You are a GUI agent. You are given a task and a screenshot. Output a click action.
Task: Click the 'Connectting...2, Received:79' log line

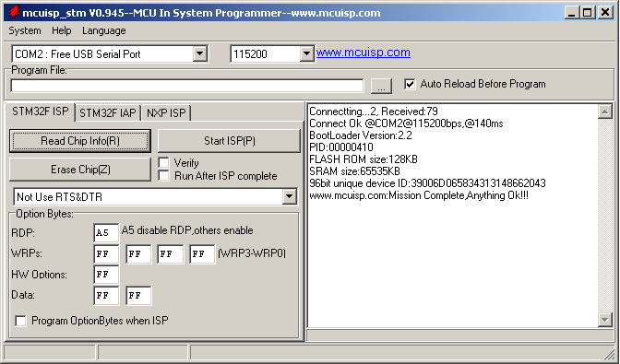click(374, 112)
